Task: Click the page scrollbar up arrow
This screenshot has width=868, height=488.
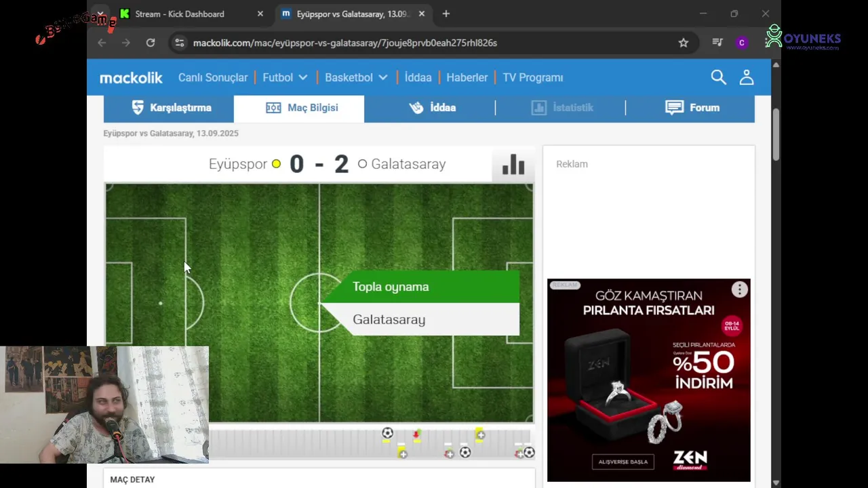Action: pos(776,64)
